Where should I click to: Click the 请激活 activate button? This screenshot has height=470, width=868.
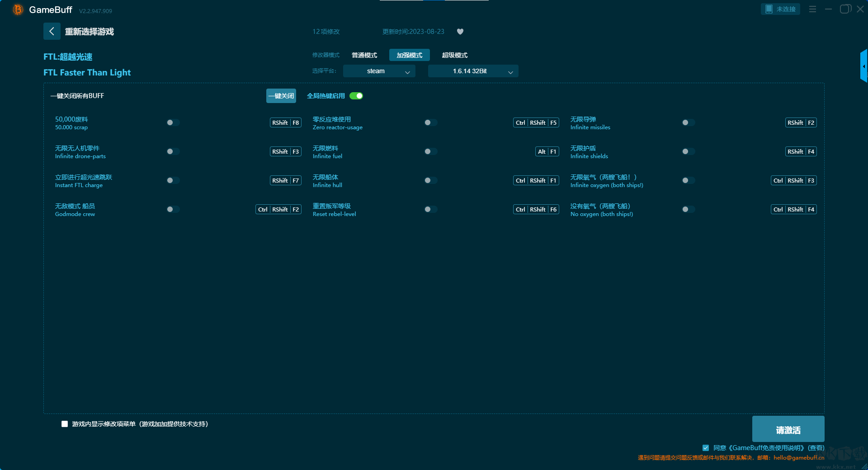(788, 429)
